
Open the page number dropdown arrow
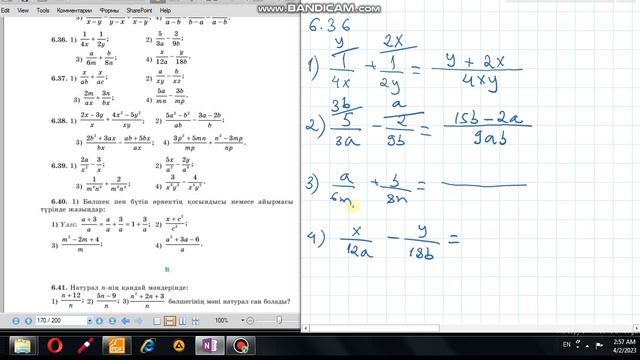coord(89,321)
